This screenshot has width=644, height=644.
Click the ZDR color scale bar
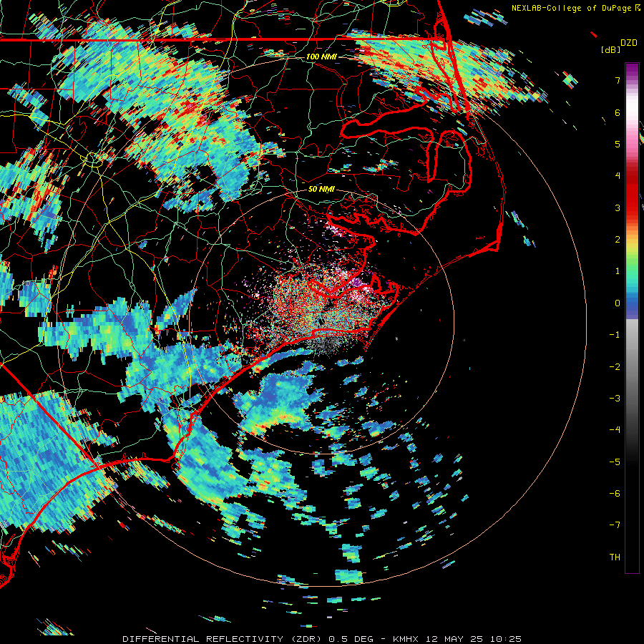tap(632, 318)
